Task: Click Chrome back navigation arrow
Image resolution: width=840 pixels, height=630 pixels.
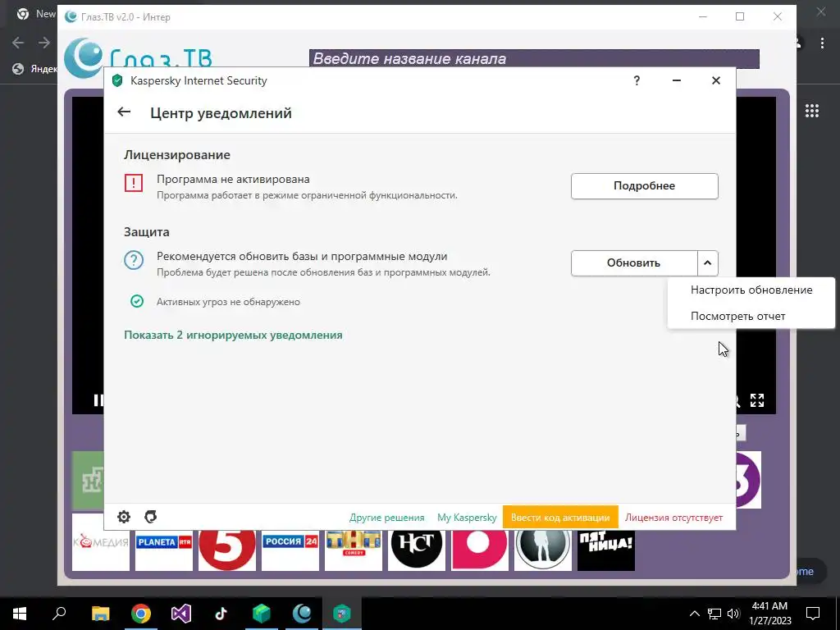Action: [18, 43]
